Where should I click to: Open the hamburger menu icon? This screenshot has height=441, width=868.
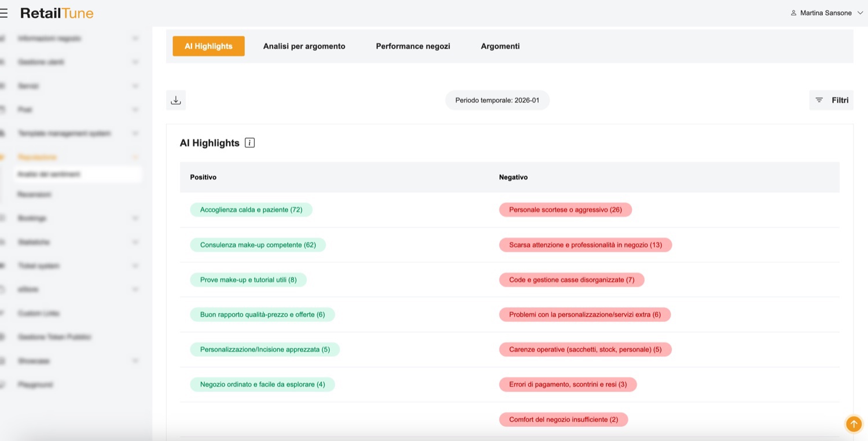coord(3,13)
